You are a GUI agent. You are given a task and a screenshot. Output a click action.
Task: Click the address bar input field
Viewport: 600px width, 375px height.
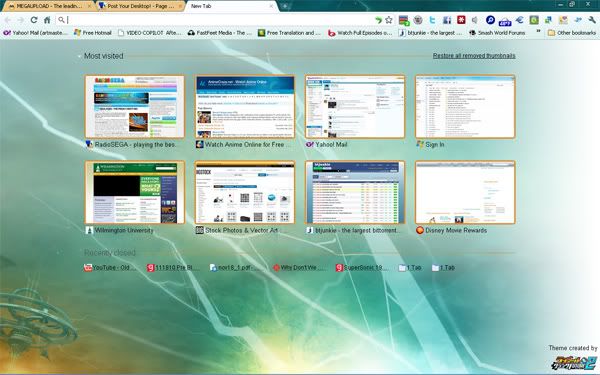[219, 20]
